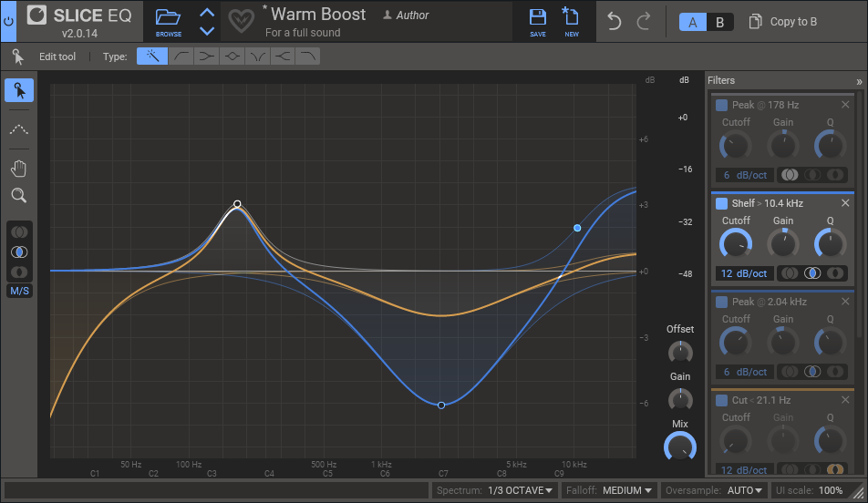
Task: Disable the Shelf > 10.4 kHz filter
Action: click(x=721, y=203)
